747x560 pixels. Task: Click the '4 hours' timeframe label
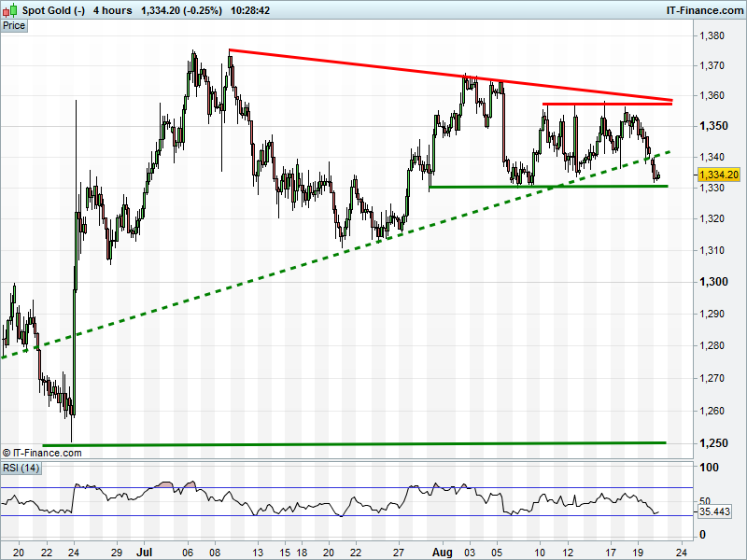[x=112, y=10]
